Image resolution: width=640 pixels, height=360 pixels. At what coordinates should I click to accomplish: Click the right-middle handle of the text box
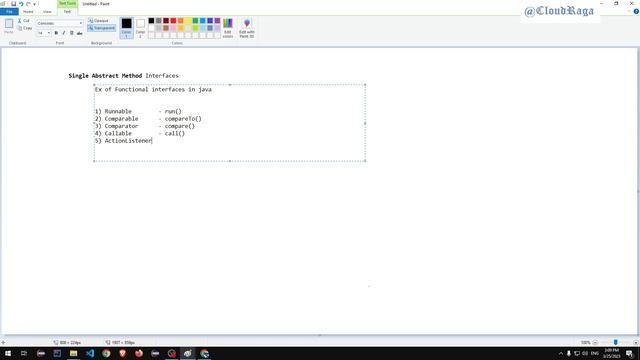[365, 123]
